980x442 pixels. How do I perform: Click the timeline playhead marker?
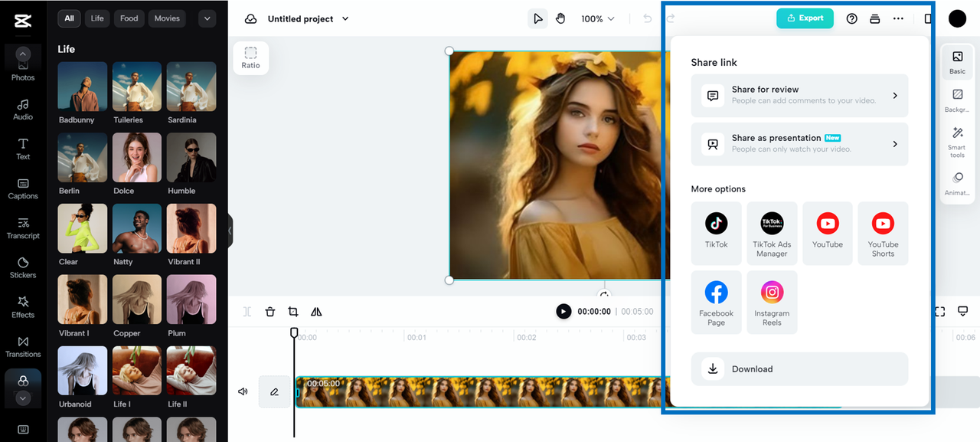coord(294,333)
